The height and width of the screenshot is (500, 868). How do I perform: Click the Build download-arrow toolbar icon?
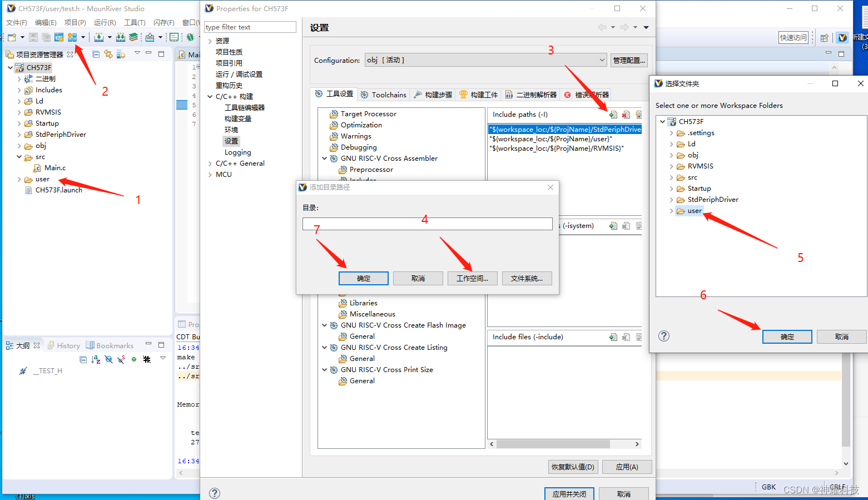pos(99,37)
